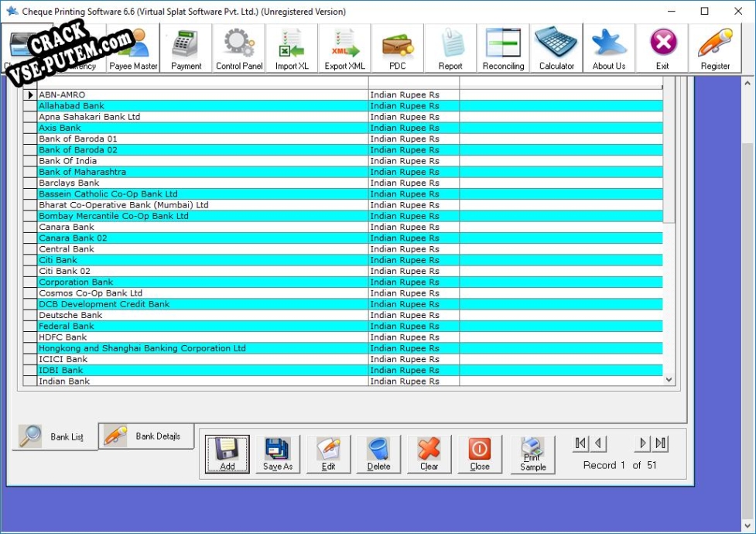Viewport: 756px width, 534px height.
Task: Open the About Us icon
Action: pos(609,49)
